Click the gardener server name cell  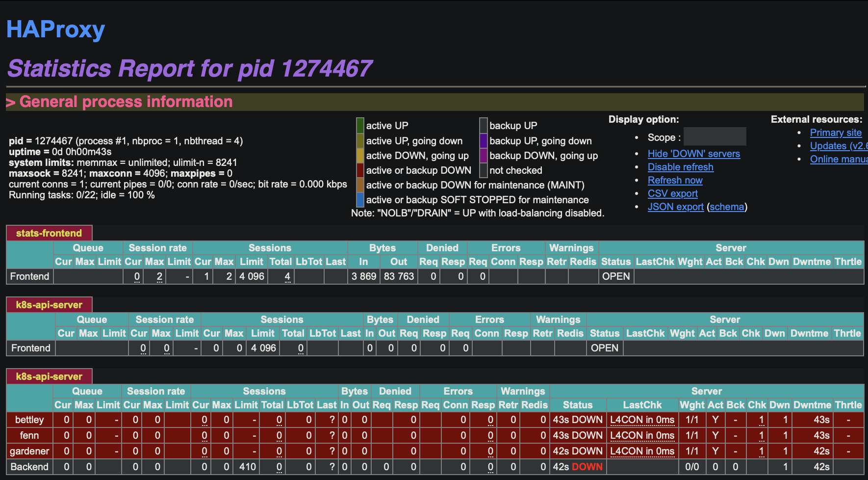tap(29, 451)
